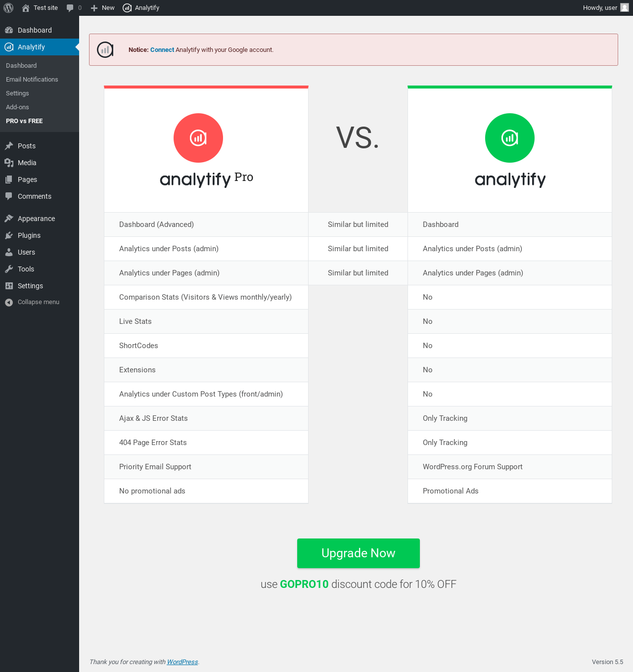Click the Comparison Stats row text
The image size is (633, 672).
(x=205, y=297)
